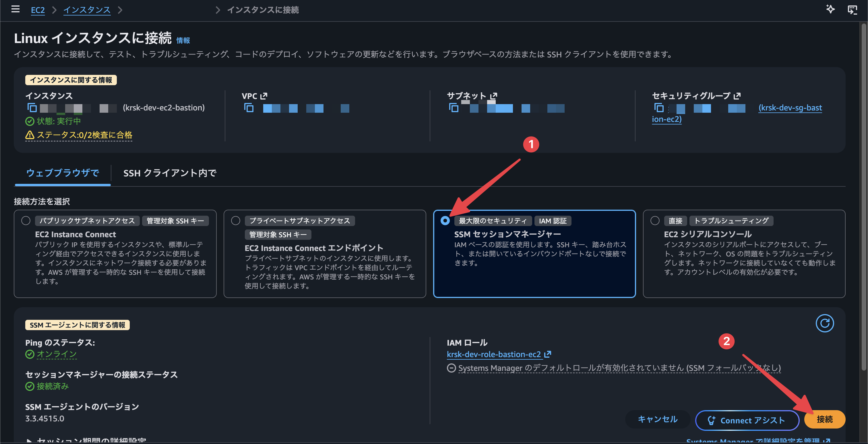Open krsk-dev-role-bastion-ec2 IAM role link
The width and height of the screenshot is (868, 444).
tap(494, 354)
